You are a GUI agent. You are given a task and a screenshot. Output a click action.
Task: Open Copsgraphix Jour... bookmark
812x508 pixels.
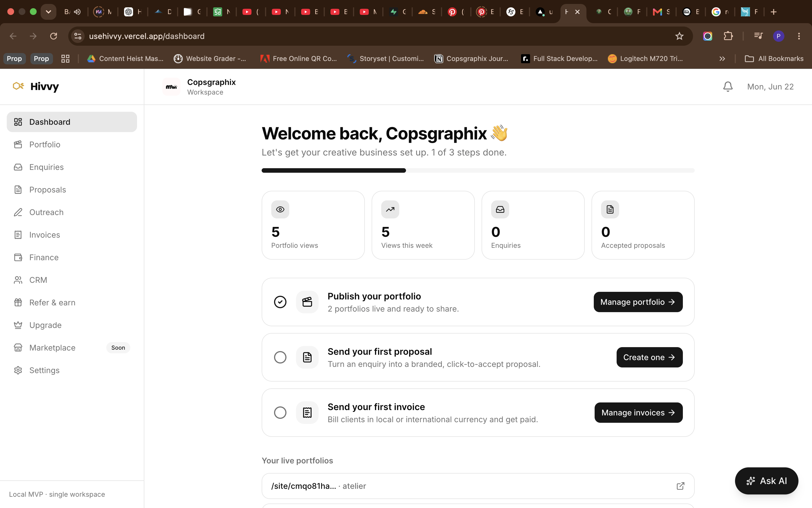(471, 59)
